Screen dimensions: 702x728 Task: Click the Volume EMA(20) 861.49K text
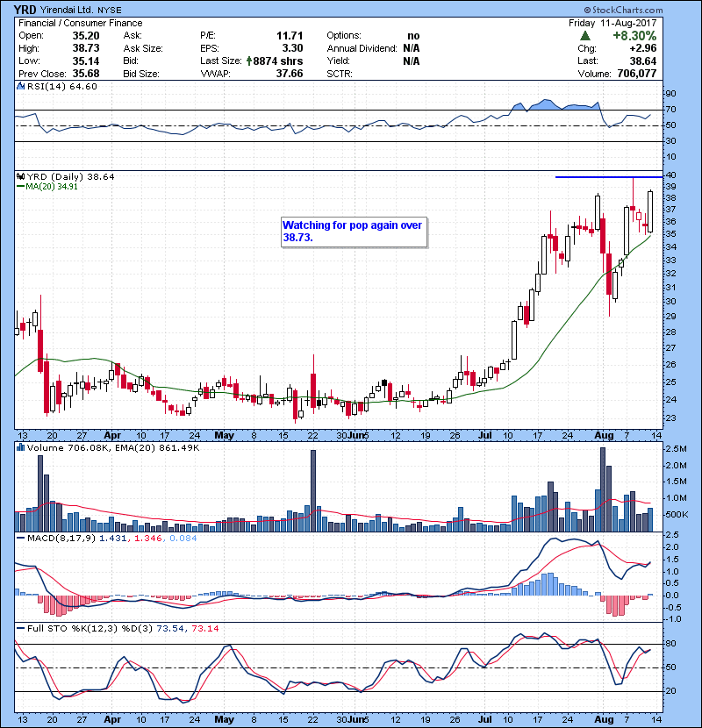(158, 447)
